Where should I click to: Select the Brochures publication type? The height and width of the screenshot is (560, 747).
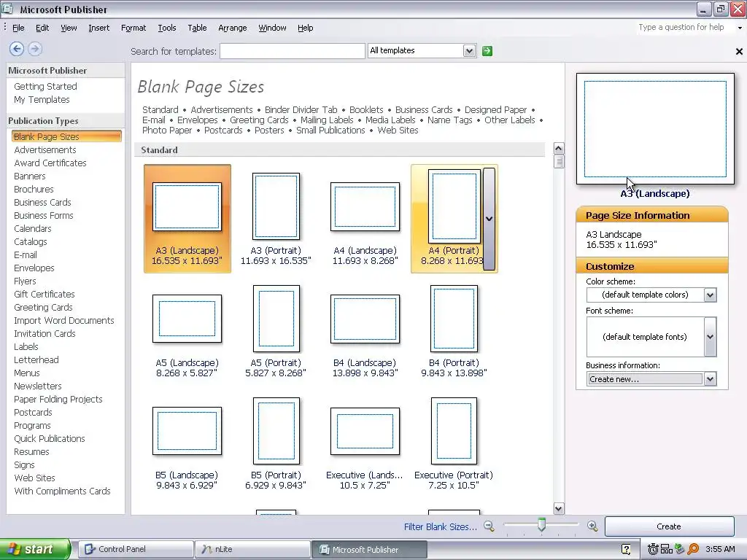[x=34, y=189]
